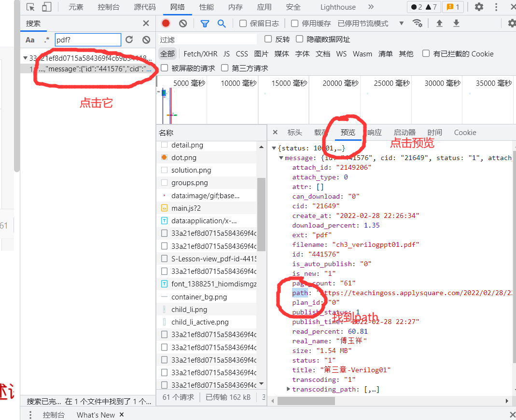Open the Cookie details tab

coord(465,133)
